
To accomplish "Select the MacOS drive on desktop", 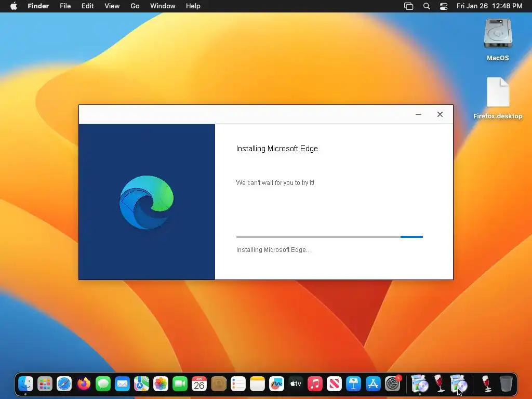I will click(x=498, y=39).
